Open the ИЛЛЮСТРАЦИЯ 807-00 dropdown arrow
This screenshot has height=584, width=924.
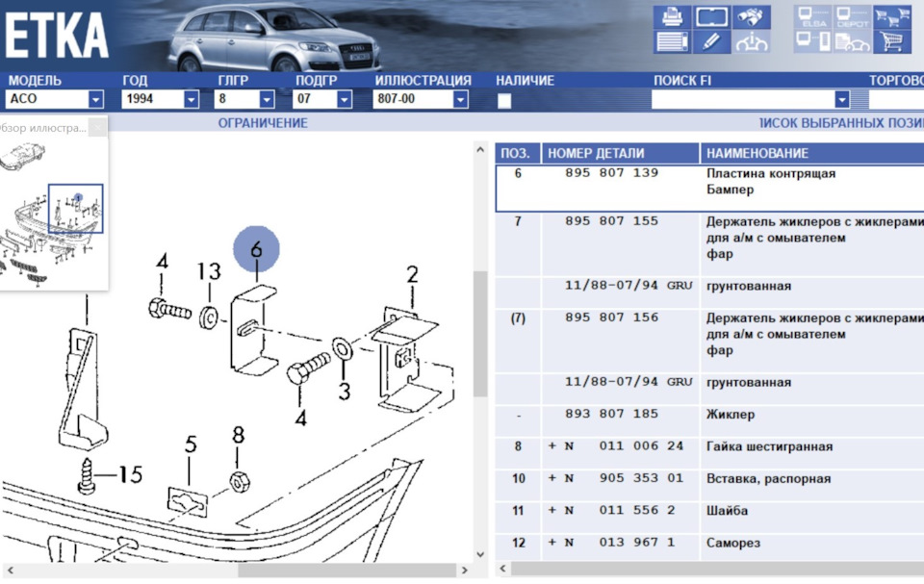click(x=461, y=100)
